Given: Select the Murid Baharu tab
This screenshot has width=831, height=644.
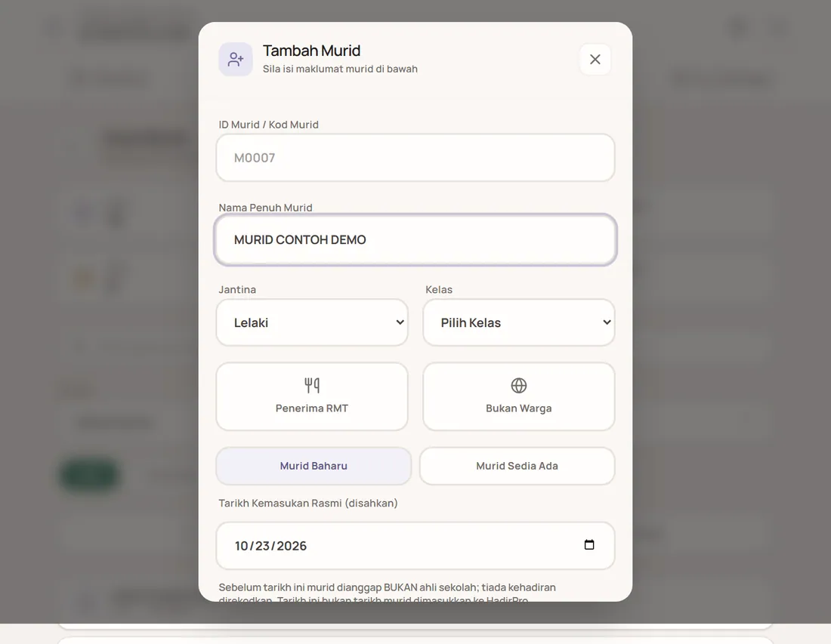Looking at the screenshot, I should (314, 466).
